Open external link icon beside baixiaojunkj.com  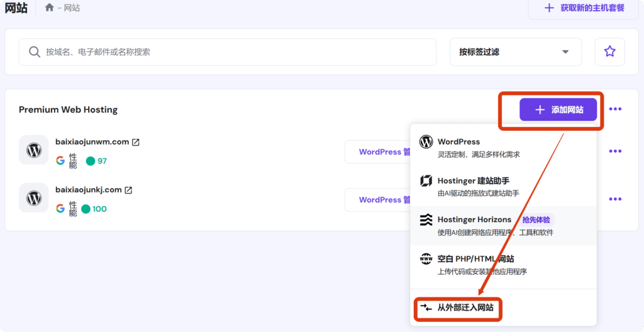pos(128,190)
